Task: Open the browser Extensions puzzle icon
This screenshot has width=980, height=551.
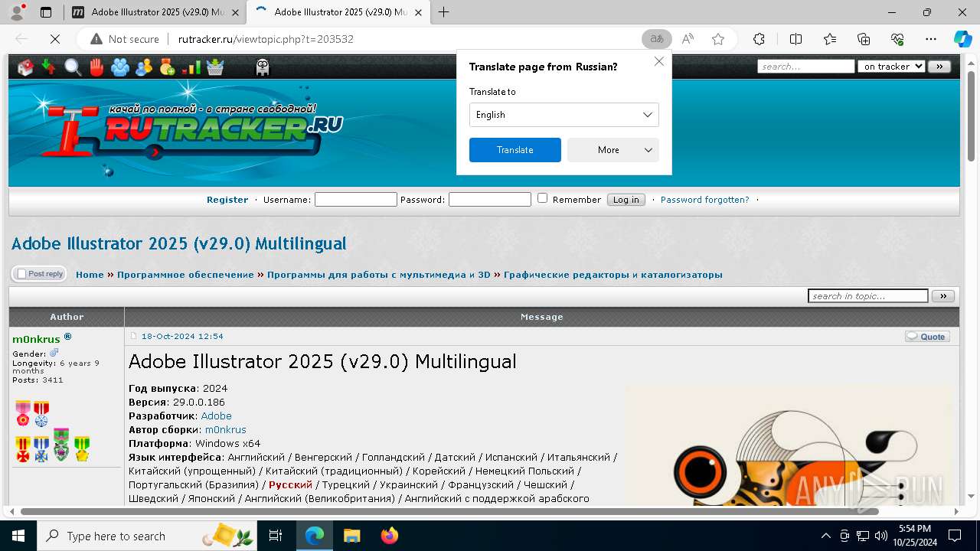Action: click(759, 39)
